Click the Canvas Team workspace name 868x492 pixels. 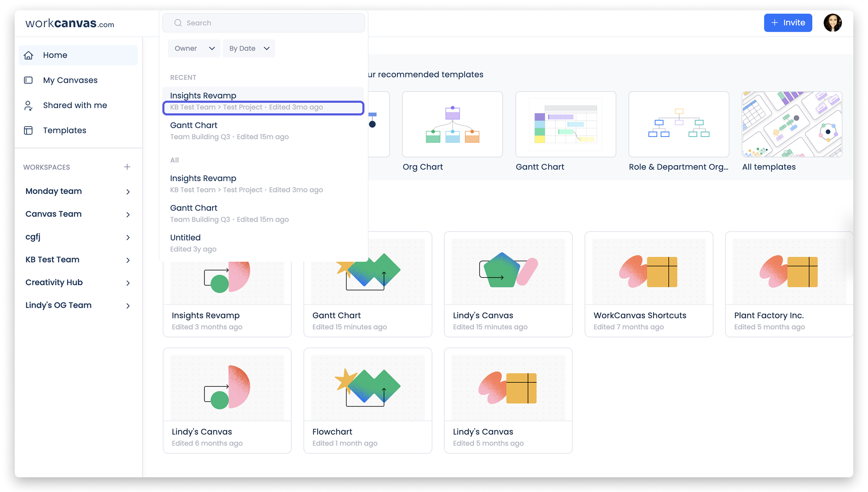(53, 214)
